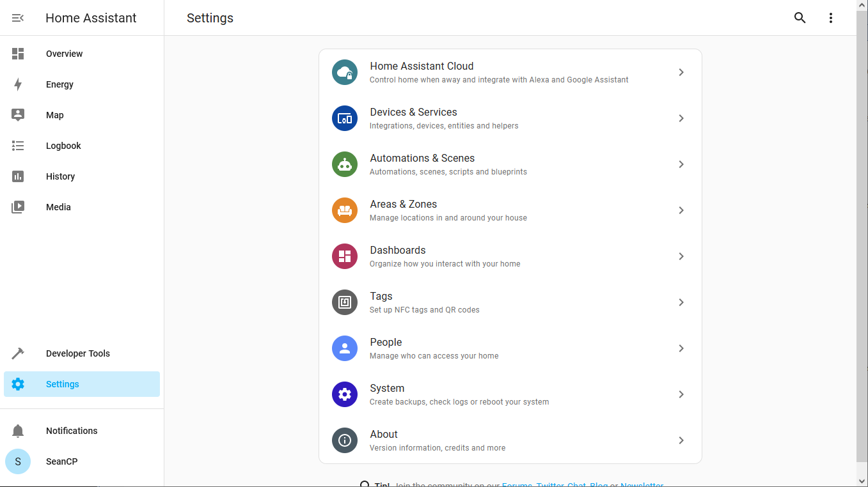Click 'Set up NFC tags and QR codes'

pos(425,310)
